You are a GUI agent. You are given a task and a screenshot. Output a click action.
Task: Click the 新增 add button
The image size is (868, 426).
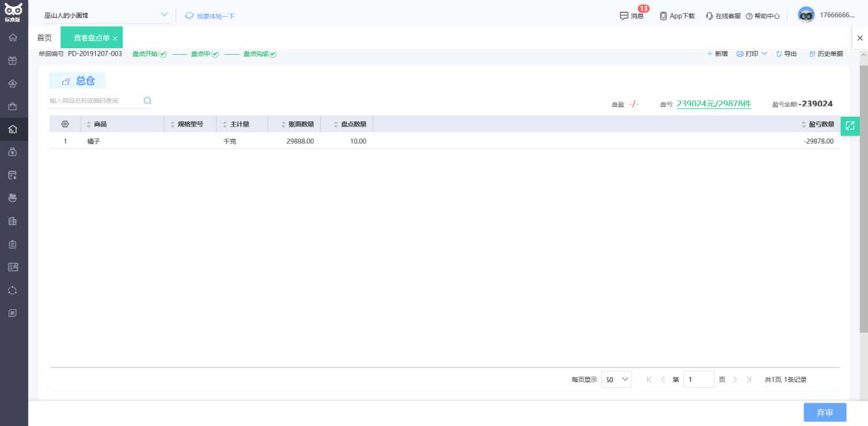[x=717, y=53]
